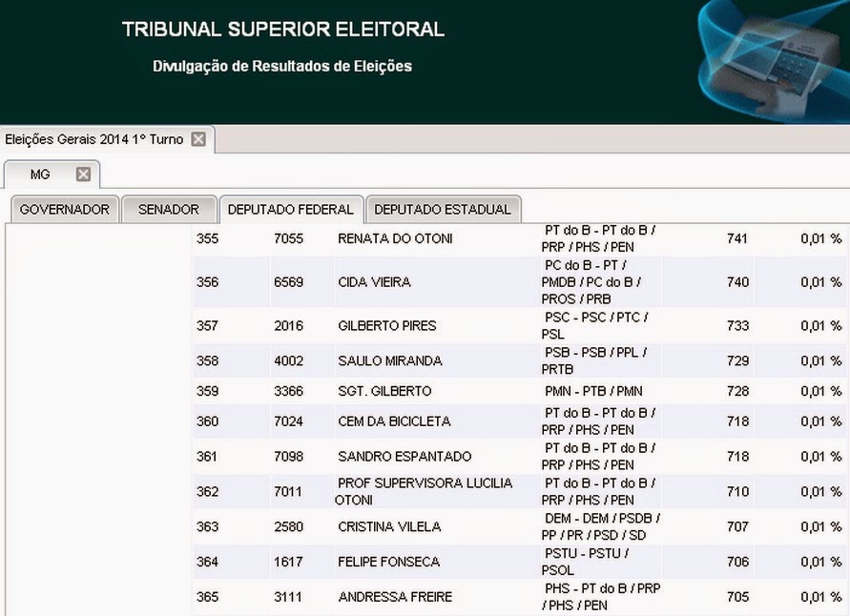Close the Eleições Gerais 2014 1º Turno tab

coord(198,139)
